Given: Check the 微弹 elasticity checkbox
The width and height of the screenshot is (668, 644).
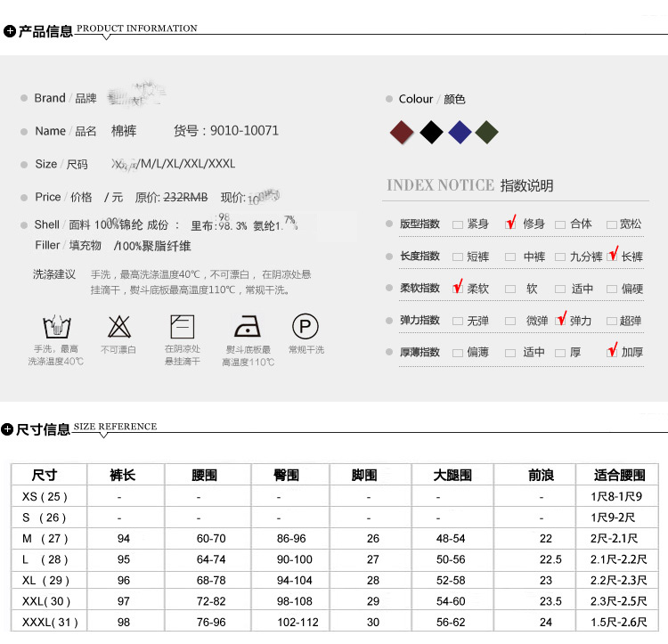Looking at the screenshot, I should point(510,322).
